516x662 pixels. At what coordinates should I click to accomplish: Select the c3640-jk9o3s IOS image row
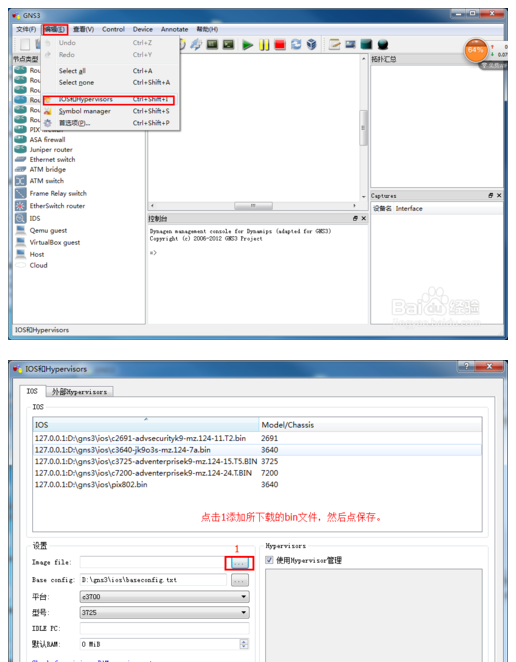click(257, 450)
